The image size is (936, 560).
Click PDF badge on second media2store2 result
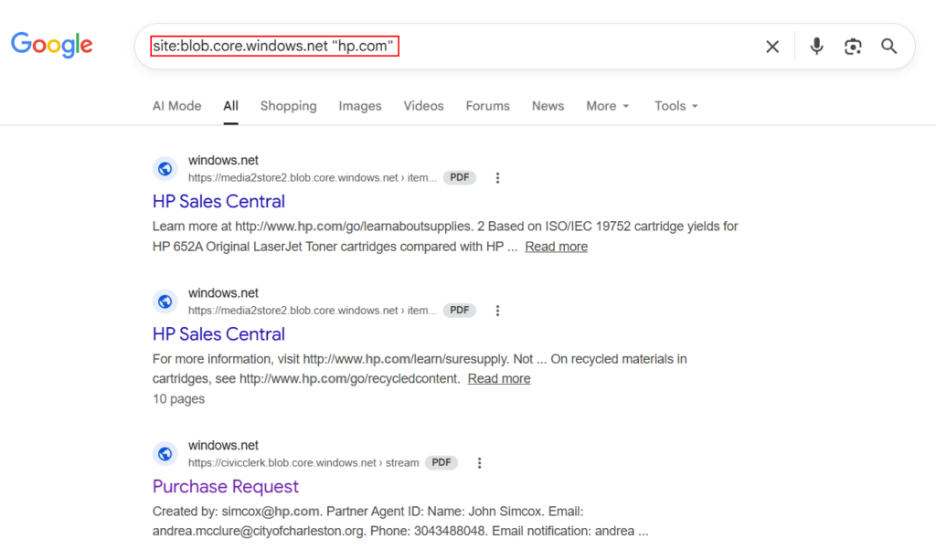tap(459, 310)
